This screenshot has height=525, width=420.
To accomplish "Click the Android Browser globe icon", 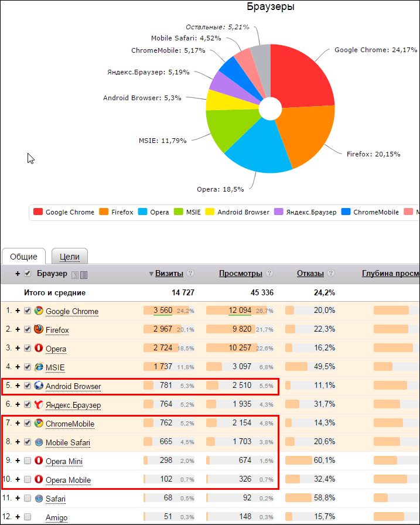I will 39,386.
